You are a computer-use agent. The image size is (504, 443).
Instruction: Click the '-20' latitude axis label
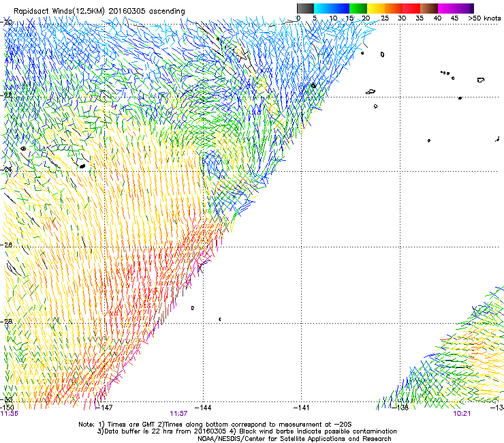[7, 22]
